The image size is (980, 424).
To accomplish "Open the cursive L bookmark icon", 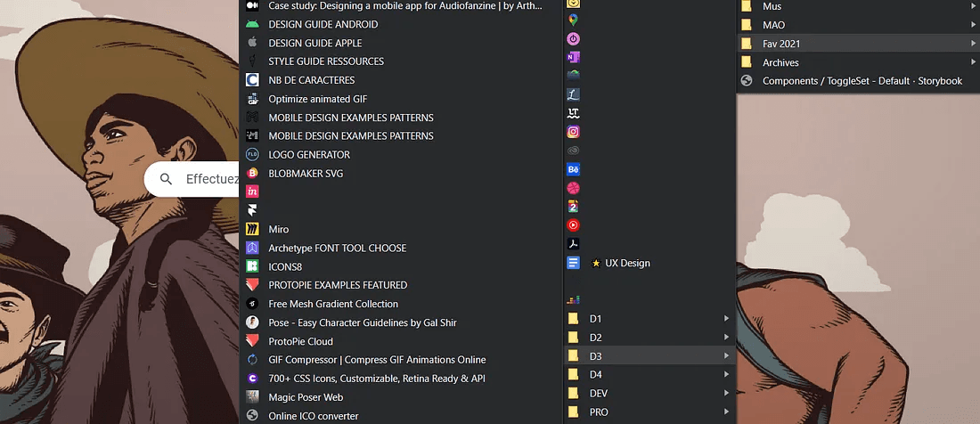I will tap(573, 94).
